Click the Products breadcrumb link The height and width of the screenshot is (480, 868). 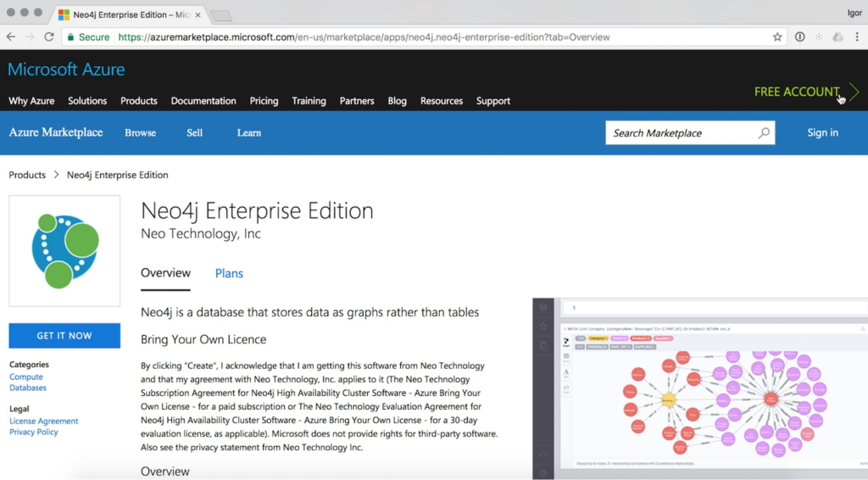click(x=27, y=175)
